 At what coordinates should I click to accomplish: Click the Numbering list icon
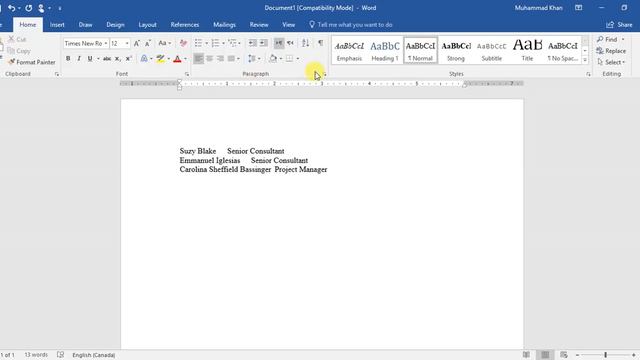point(215,43)
